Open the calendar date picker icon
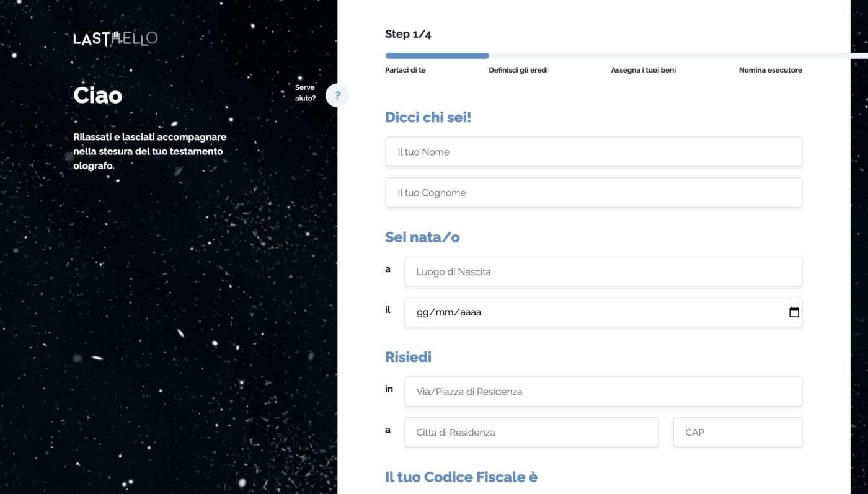Viewport: 868px width, 494px height. (794, 312)
